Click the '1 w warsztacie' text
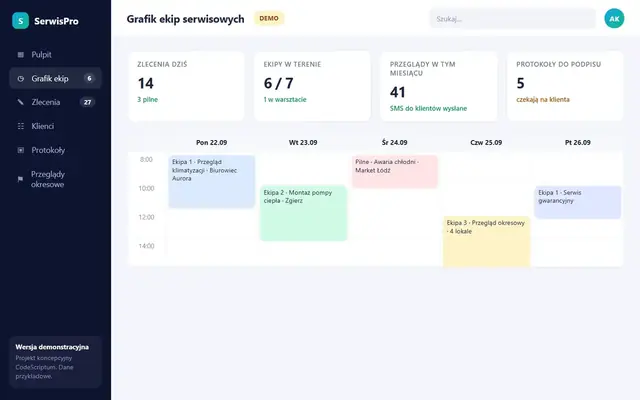The height and width of the screenshot is (400, 640). (x=285, y=100)
